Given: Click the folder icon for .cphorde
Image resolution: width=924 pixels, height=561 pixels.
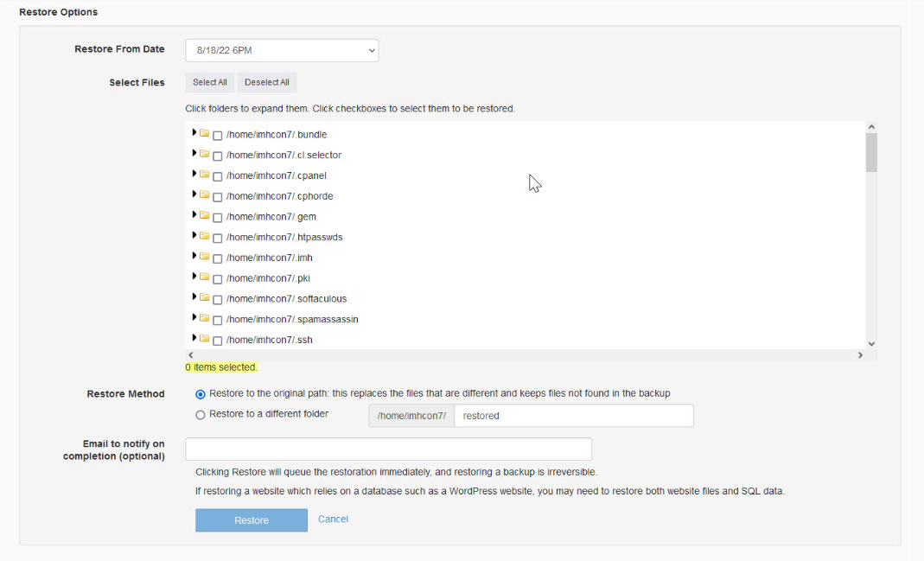Looking at the screenshot, I should coord(205,194).
